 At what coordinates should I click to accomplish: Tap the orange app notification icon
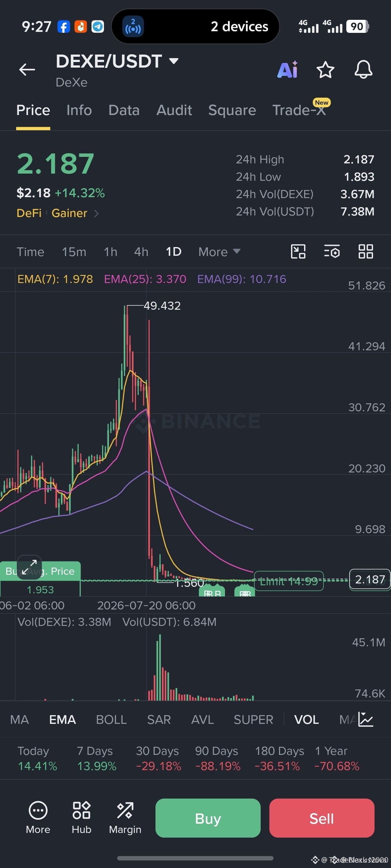pyautogui.click(x=81, y=27)
